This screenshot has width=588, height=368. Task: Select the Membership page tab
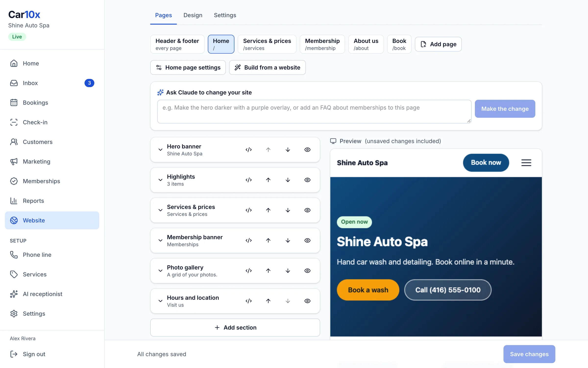pyautogui.click(x=322, y=44)
